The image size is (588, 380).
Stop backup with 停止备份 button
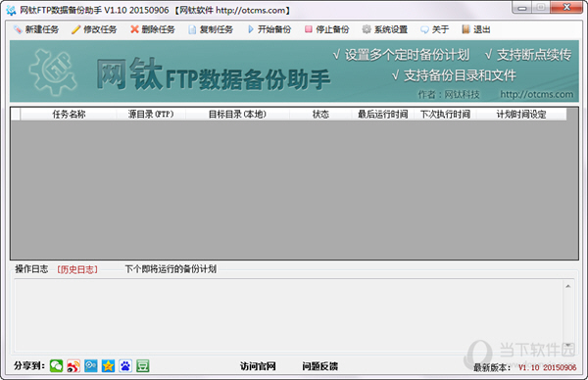[327, 29]
